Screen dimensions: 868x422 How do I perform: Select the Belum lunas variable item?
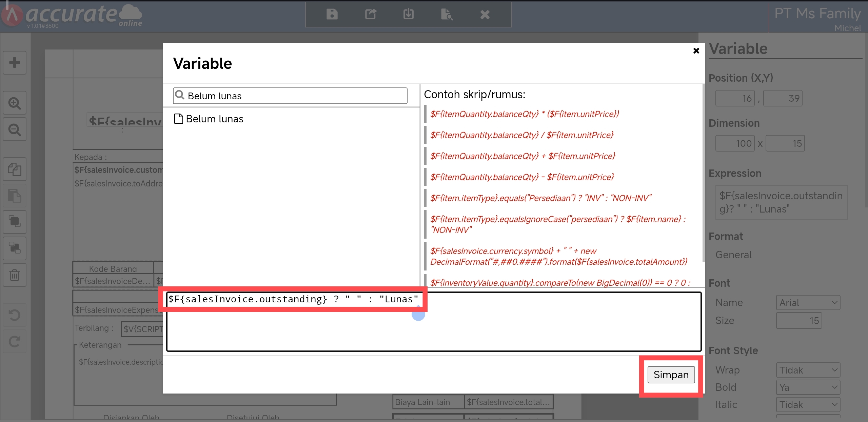click(x=214, y=119)
